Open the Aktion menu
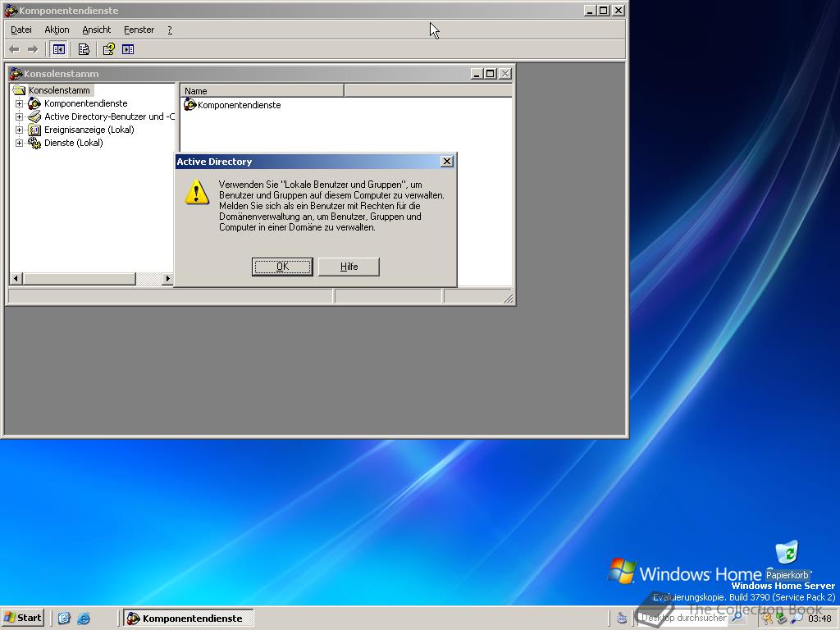 coord(57,30)
